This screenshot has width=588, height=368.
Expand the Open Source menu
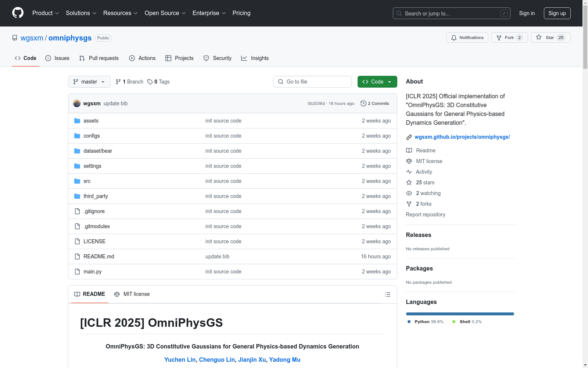165,13
